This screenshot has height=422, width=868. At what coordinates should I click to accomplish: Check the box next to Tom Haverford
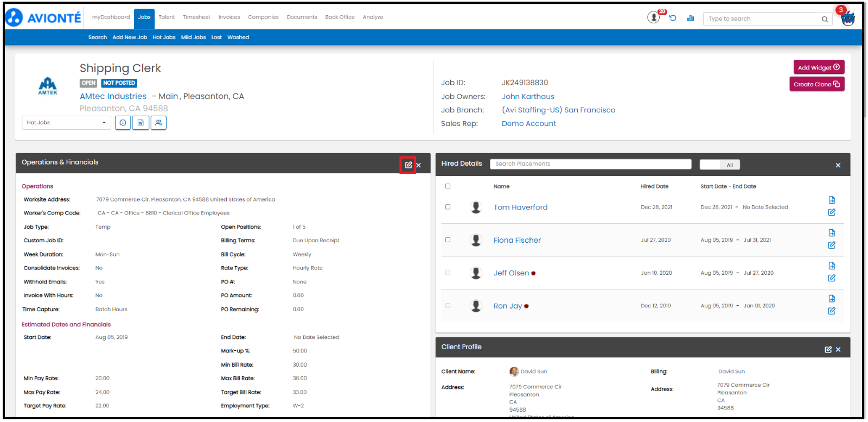pos(448,207)
